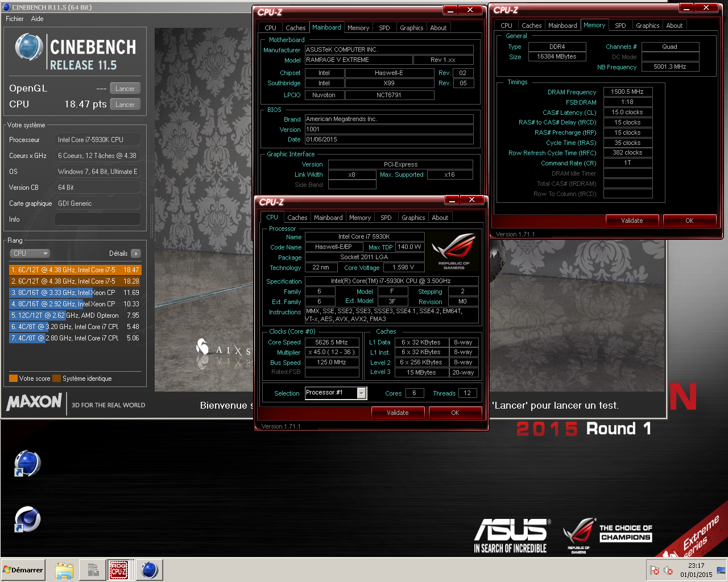
Task: Click the second taskbar program icon
Action: pos(92,570)
